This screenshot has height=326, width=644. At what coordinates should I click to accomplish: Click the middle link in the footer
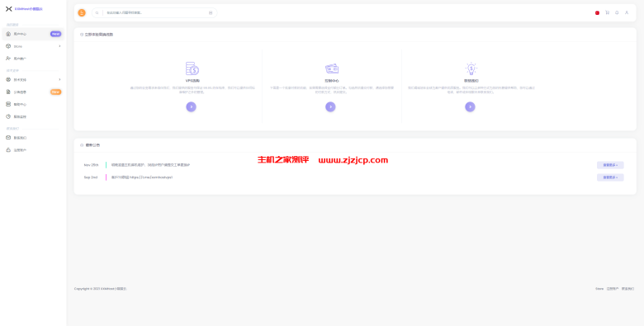click(x=613, y=289)
